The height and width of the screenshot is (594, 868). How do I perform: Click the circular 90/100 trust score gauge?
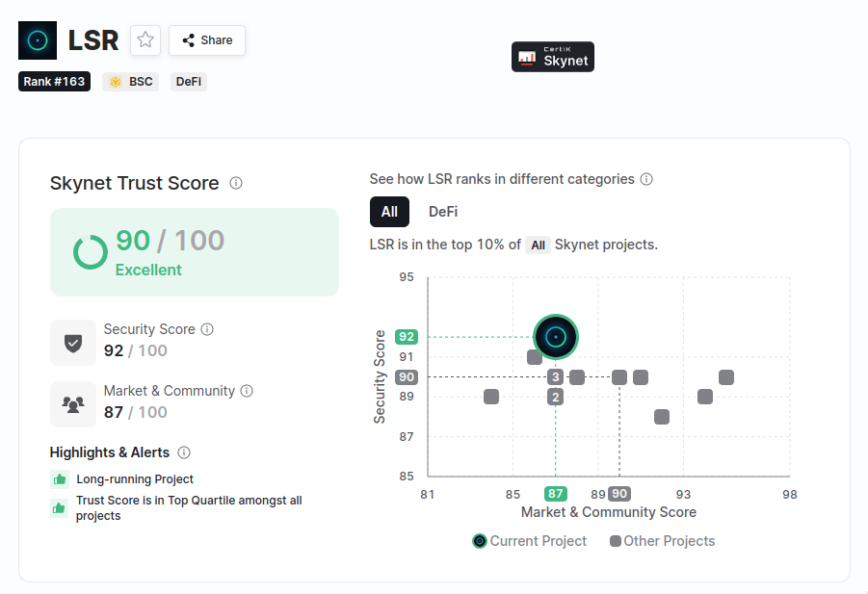[x=90, y=252]
